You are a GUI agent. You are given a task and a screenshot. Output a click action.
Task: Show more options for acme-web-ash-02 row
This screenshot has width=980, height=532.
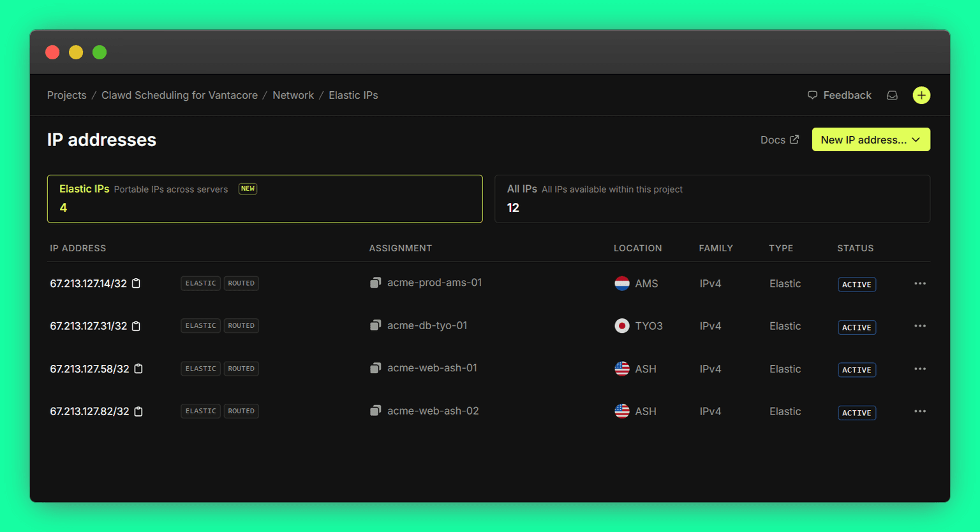tap(919, 411)
